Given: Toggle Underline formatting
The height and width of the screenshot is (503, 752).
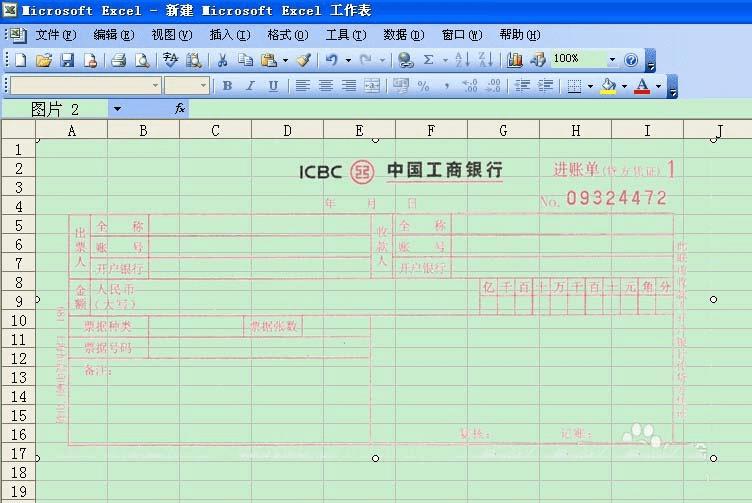Looking at the screenshot, I should pyautogui.click(x=273, y=86).
